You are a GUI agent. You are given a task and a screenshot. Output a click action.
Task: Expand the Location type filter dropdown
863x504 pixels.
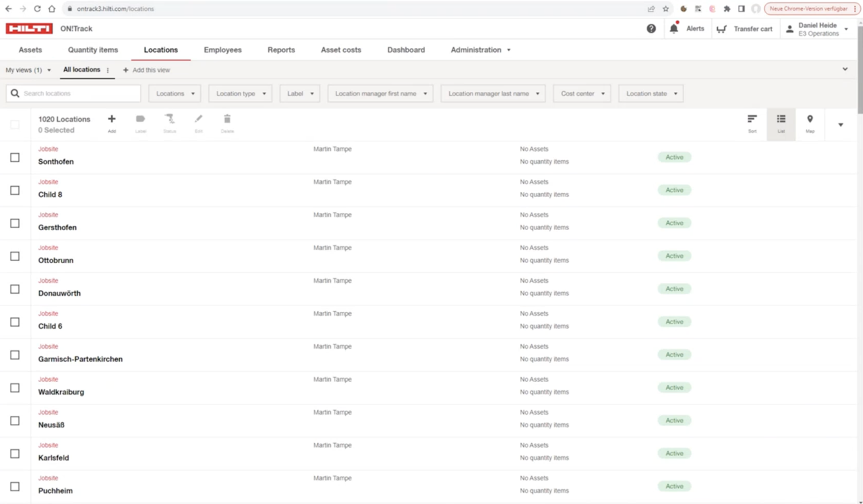click(240, 93)
